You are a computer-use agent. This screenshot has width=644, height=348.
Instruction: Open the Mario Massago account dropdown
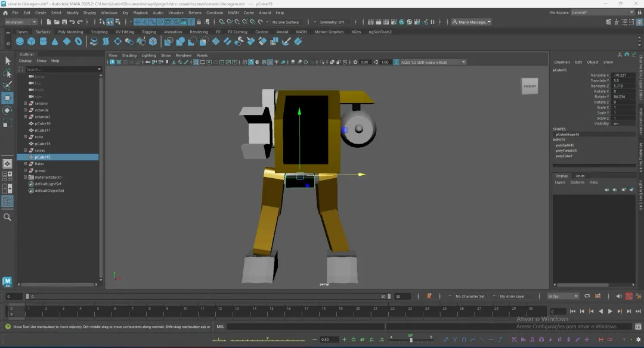point(472,21)
